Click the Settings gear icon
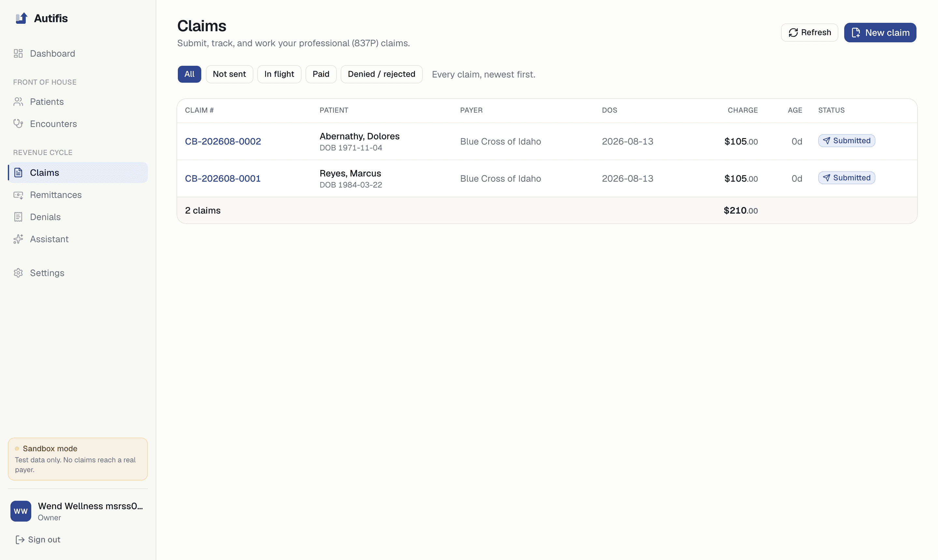This screenshot has height=560, width=938. click(18, 273)
